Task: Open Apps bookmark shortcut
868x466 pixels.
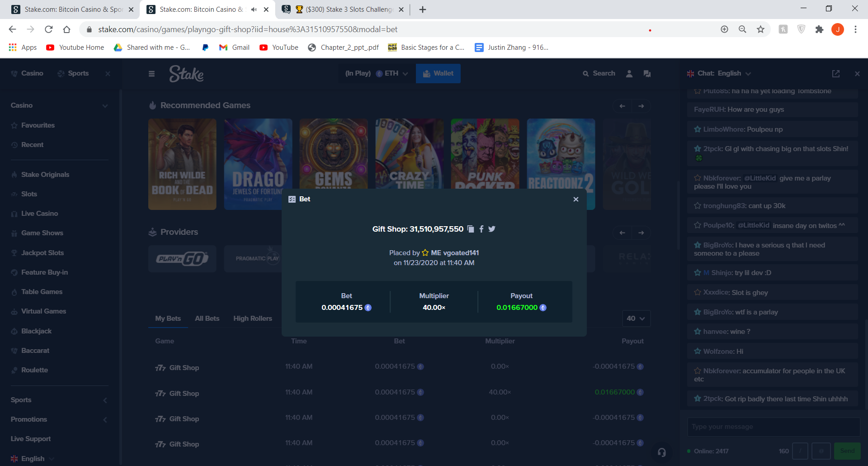Action: coord(23,48)
